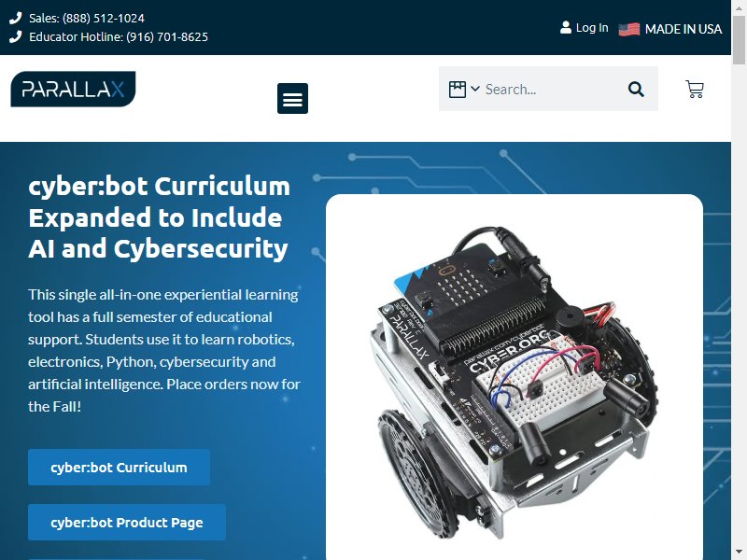Click into the Search text field

click(x=553, y=89)
